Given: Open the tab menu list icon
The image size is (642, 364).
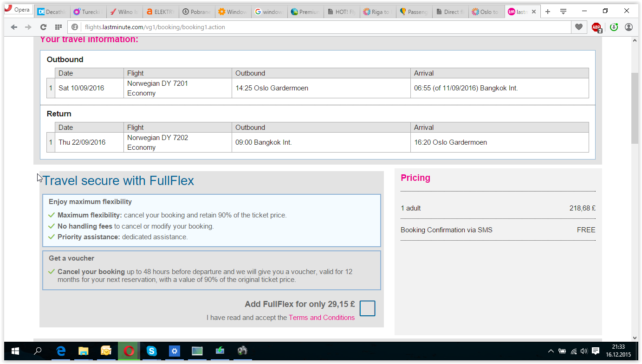Looking at the screenshot, I should 563,12.
